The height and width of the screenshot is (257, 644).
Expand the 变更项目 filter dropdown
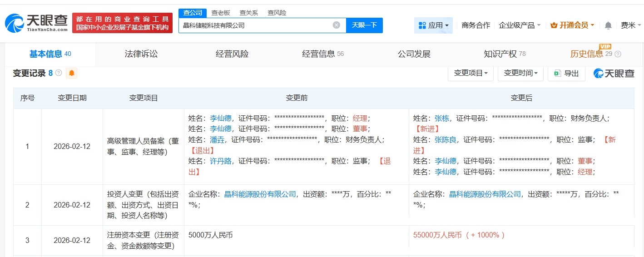point(471,73)
